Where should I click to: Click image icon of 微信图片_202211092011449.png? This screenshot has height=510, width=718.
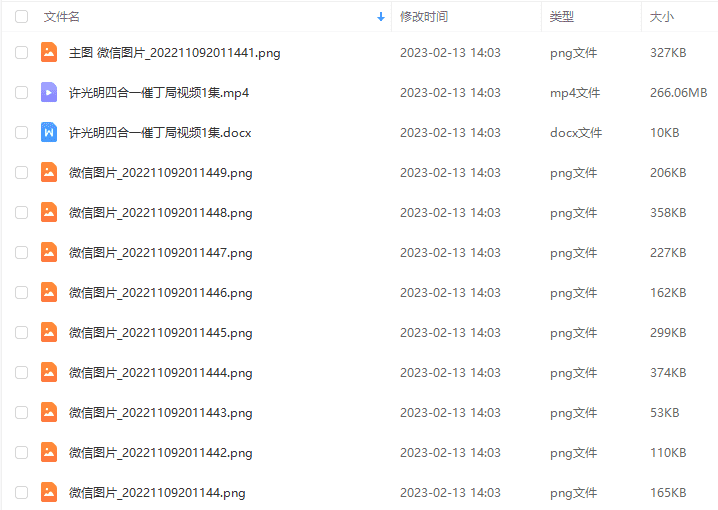coord(49,172)
